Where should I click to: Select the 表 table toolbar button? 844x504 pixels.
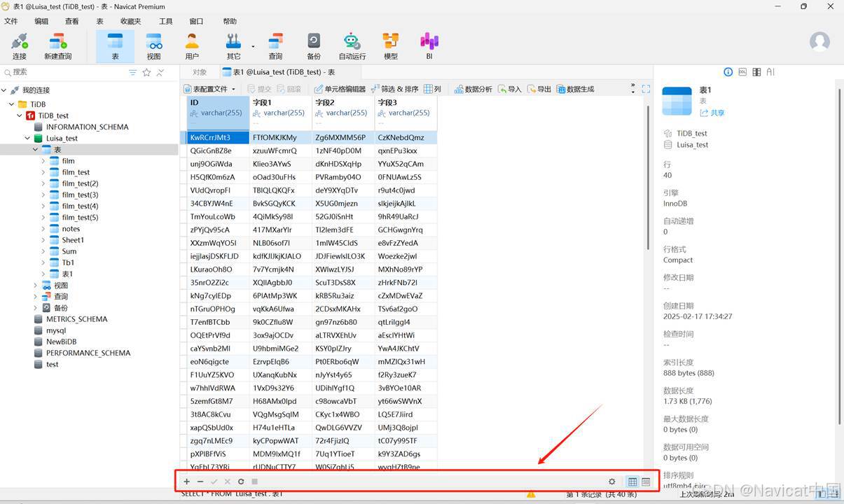(x=115, y=46)
